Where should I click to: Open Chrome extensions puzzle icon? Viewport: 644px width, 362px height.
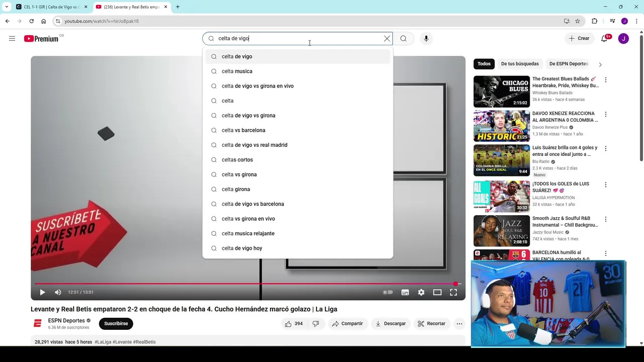point(594,21)
